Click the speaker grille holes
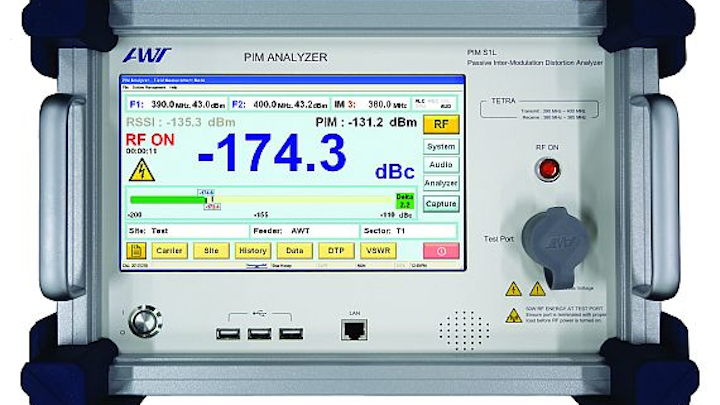 (x=463, y=330)
